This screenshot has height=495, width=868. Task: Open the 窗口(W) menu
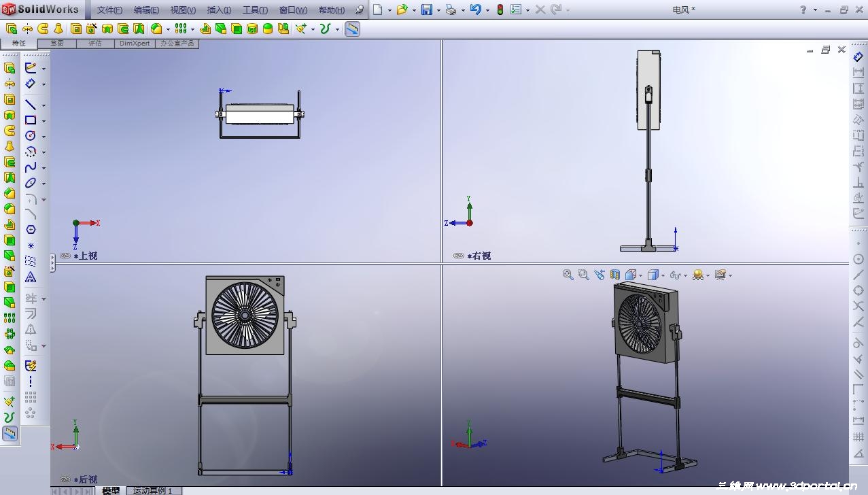[293, 10]
